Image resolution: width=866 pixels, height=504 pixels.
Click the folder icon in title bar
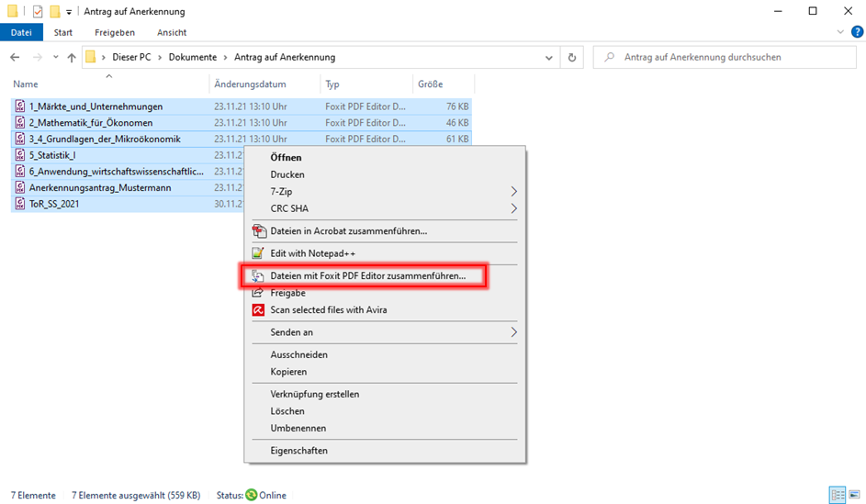(x=12, y=11)
